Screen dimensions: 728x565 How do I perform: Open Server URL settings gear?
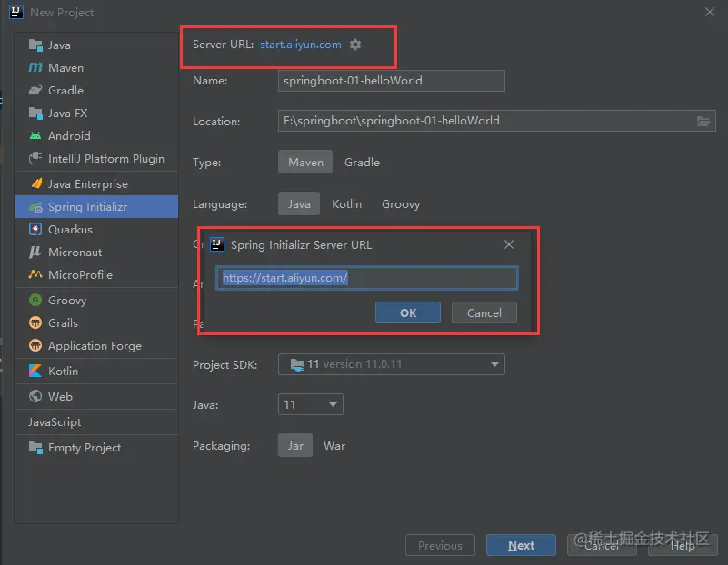(x=355, y=45)
